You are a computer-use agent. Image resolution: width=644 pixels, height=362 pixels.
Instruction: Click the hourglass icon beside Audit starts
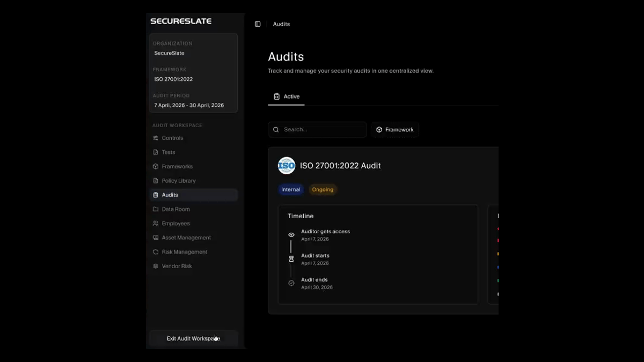pos(291,259)
